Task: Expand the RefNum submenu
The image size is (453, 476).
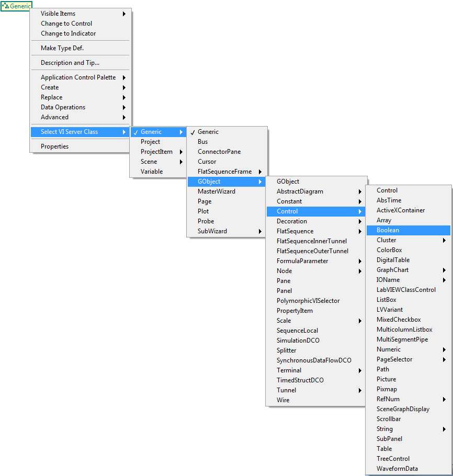Action: tap(409, 399)
